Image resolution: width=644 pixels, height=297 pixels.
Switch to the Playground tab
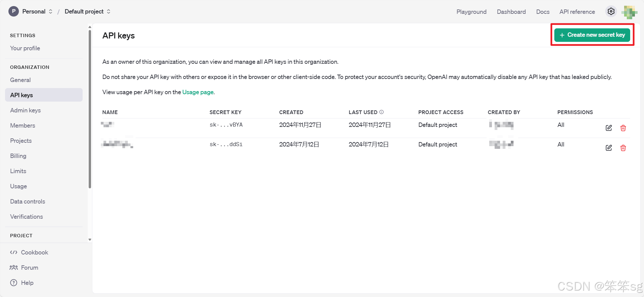click(x=471, y=12)
